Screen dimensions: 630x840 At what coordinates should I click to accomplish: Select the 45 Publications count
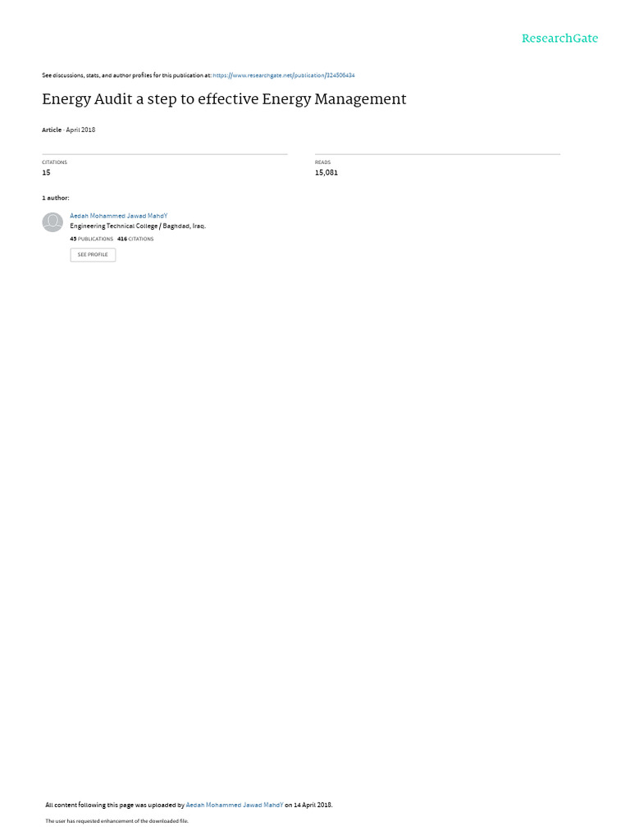(x=92, y=239)
